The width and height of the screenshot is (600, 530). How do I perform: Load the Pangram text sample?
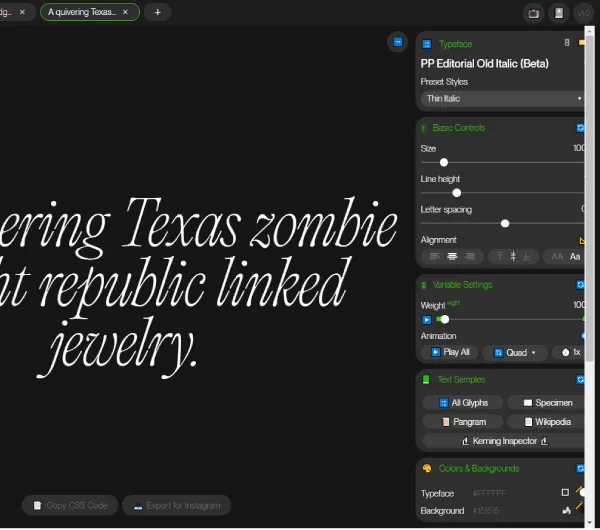(463, 422)
